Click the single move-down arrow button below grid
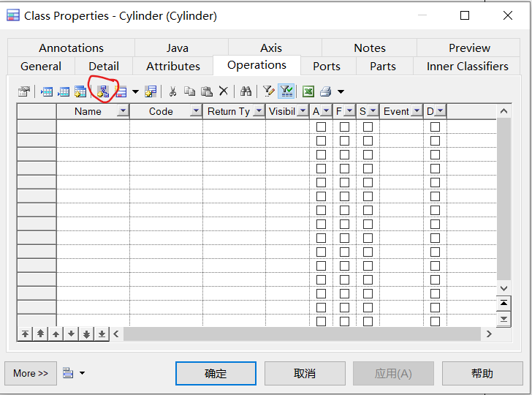 click(x=71, y=334)
